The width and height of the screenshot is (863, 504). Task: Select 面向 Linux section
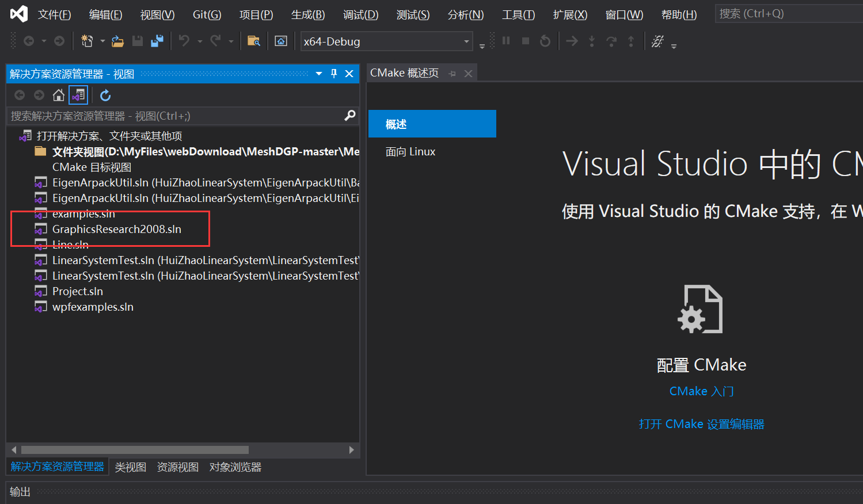[x=410, y=151]
